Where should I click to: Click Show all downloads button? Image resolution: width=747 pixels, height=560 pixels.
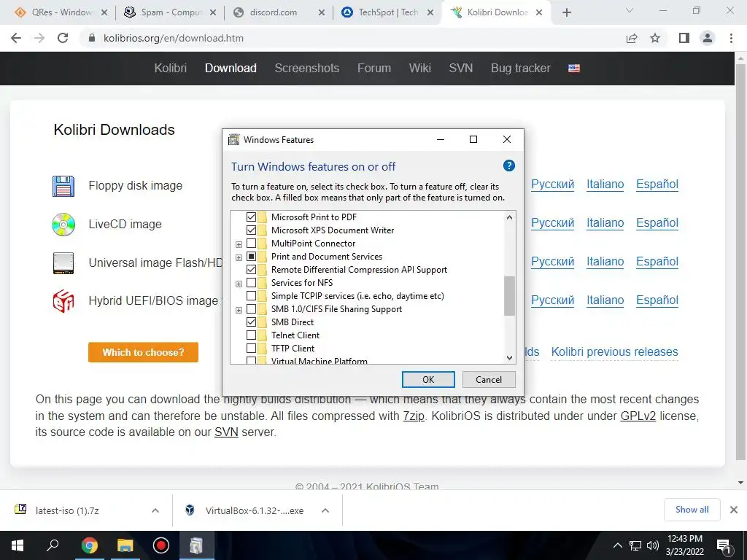coord(692,510)
